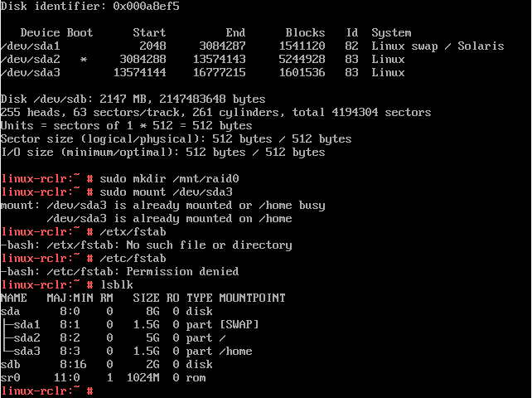Click the 'Linux swap / Solaris' system label

pos(437,46)
